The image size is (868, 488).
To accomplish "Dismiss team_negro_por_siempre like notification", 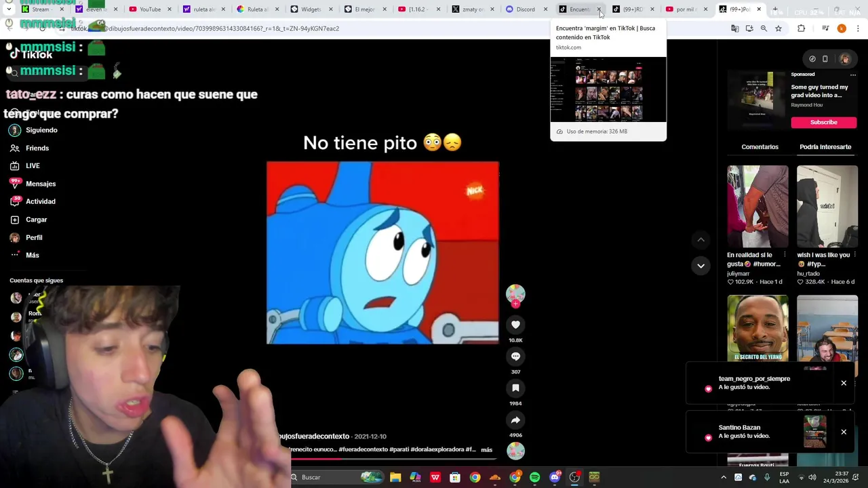I will pos(844,383).
